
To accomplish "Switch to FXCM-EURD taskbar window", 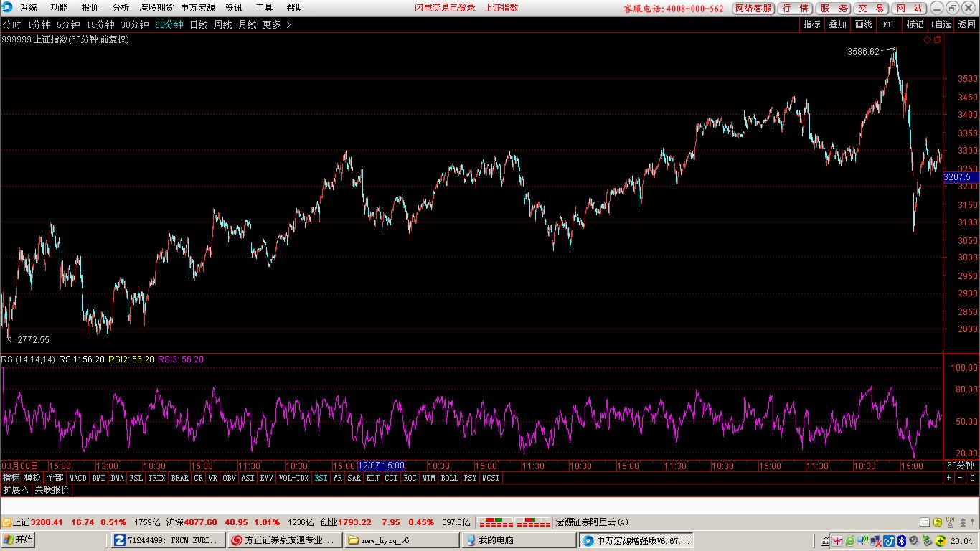I will (166, 540).
